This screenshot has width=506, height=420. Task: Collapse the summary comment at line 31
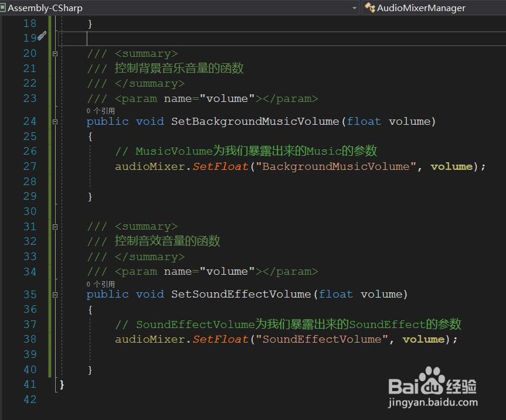pyautogui.click(x=55, y=227)
